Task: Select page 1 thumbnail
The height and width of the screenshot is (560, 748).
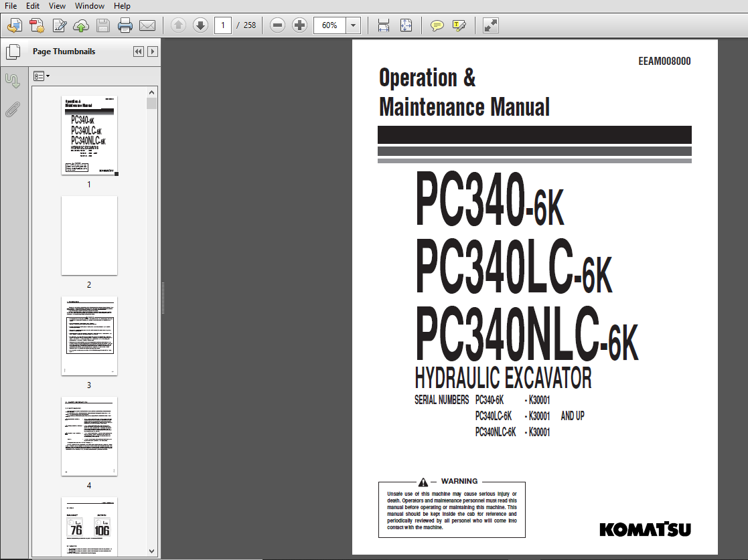Action: coord(89,135)
